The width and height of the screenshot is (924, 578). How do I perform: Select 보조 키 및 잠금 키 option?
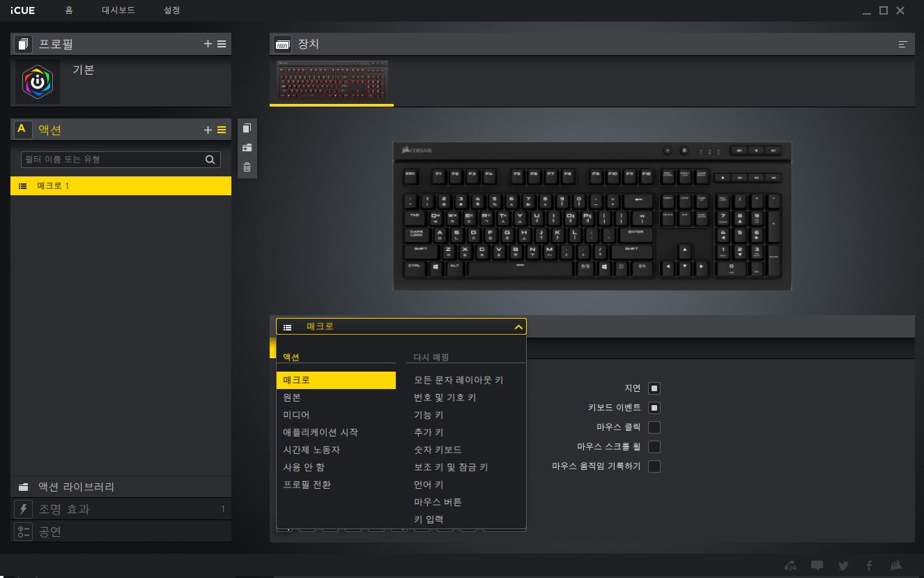[x=451, y=467]
